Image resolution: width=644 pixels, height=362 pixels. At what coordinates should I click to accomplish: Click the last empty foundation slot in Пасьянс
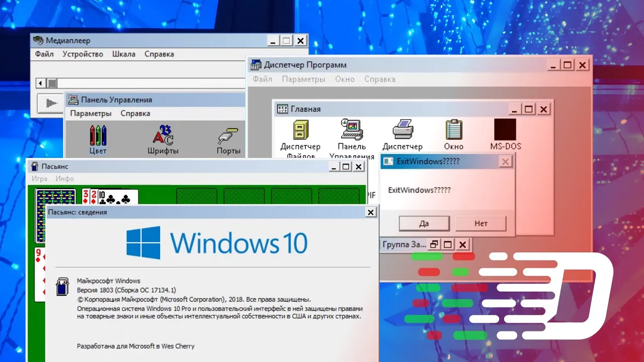pos(339,196)
